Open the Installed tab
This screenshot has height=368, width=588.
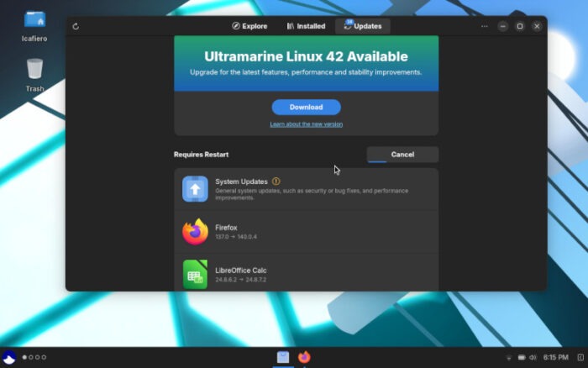click(306, 26)
